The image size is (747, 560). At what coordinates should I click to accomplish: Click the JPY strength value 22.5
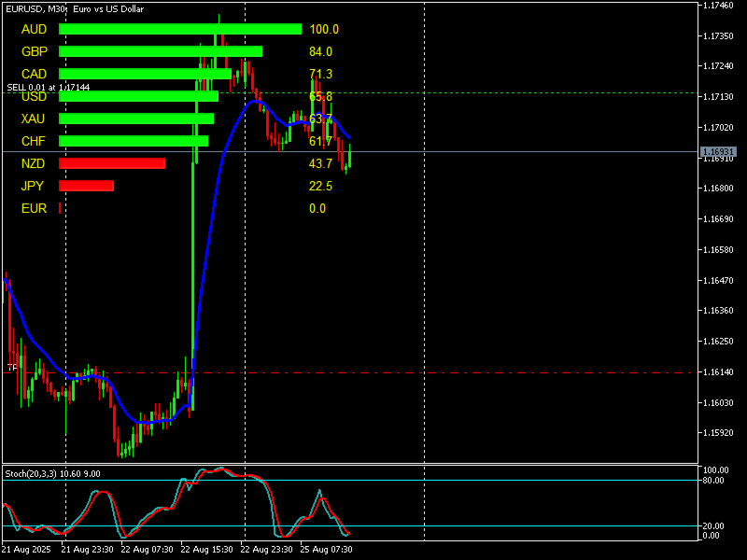pyautogui.click(x=320, y=186)
